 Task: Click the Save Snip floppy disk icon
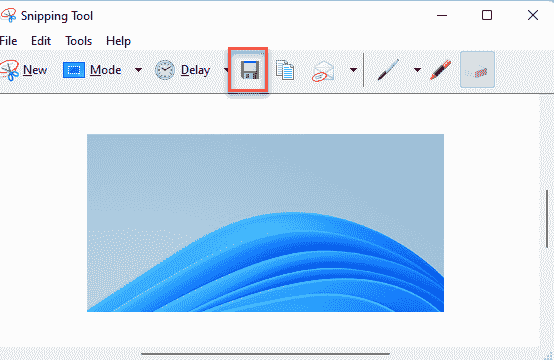(250, 70)
